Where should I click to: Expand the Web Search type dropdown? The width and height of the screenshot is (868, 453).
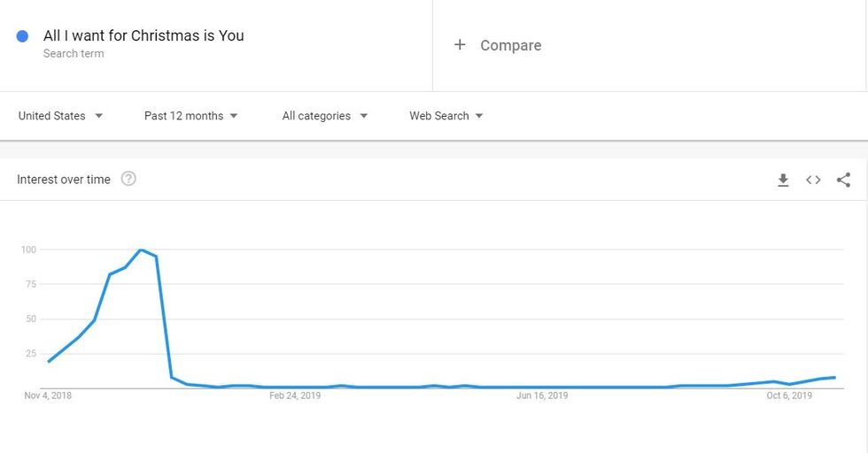[446, 116]
